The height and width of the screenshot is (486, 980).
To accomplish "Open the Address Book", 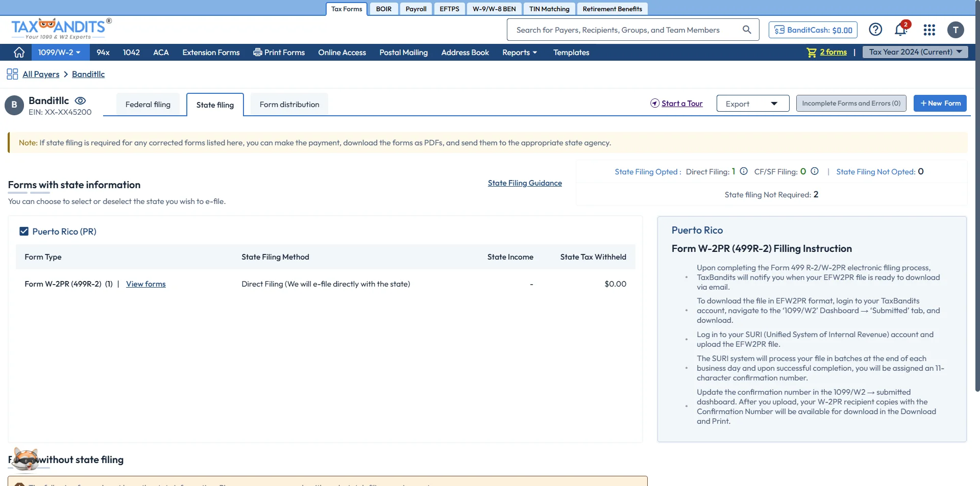I will (465, 53).
